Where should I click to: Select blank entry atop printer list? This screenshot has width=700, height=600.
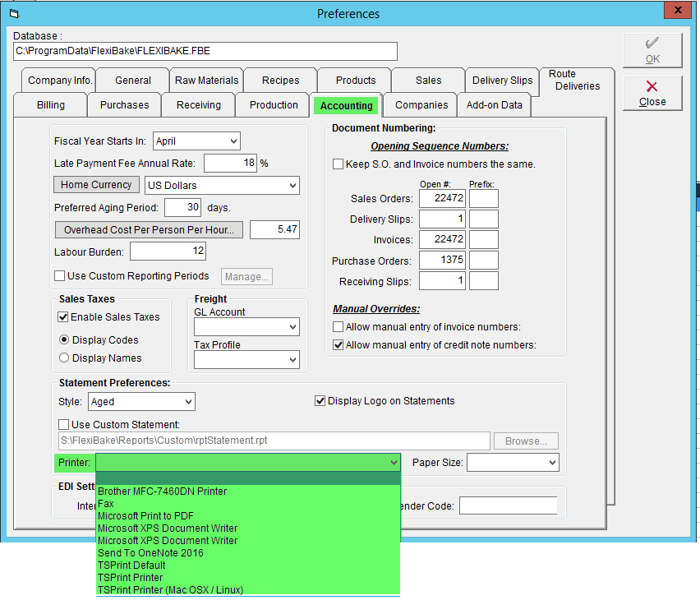[248, 478]
